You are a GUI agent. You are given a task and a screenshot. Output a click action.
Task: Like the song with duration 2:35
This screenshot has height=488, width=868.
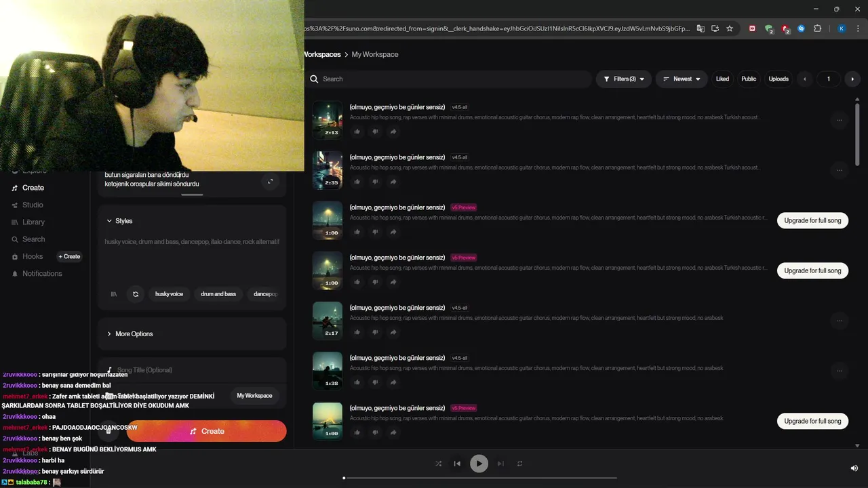click(357, 182)
